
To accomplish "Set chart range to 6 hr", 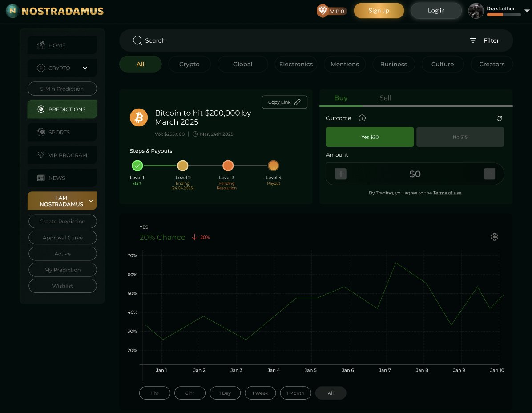I will (189, 393).
